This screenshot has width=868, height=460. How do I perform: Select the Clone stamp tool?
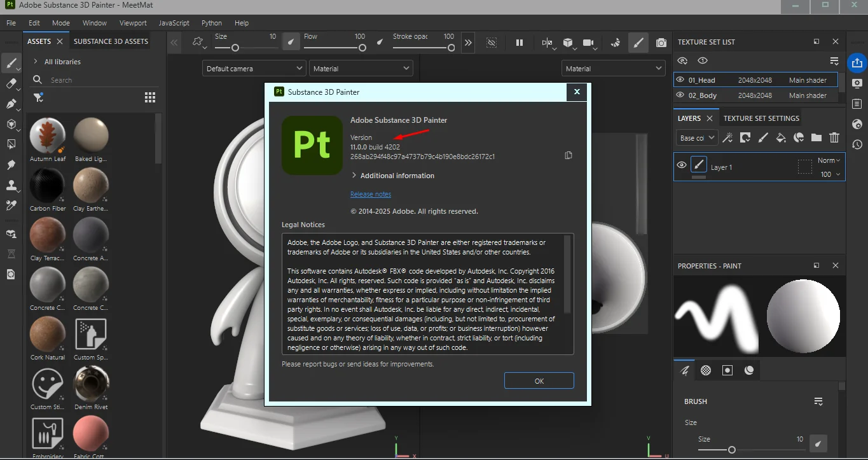(11, 185)
